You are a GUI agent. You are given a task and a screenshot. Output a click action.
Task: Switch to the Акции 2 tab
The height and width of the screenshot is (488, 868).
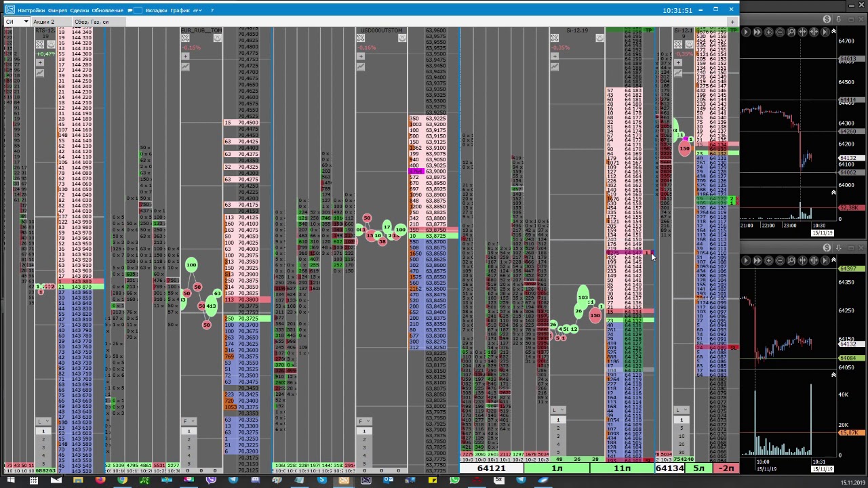(52, 22)
